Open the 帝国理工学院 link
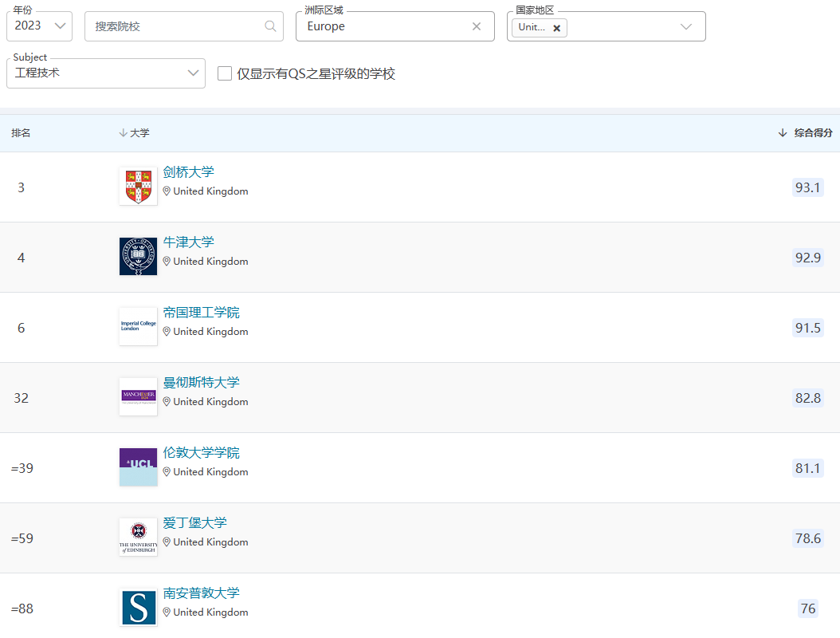The width and height of the screenshot is (840, 638). (x=202, y=313)
